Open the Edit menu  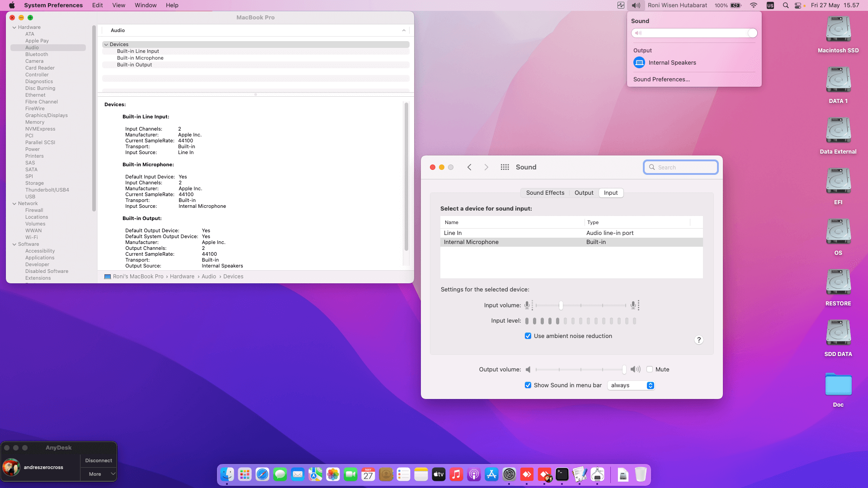tap(98, 5)
